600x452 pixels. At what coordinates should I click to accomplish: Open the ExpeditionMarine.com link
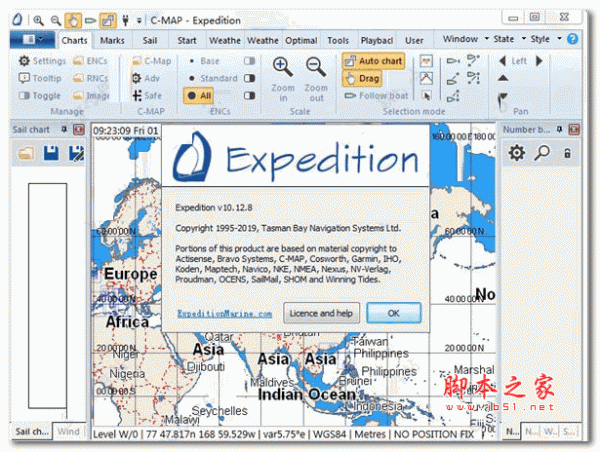tap(225, 314)
